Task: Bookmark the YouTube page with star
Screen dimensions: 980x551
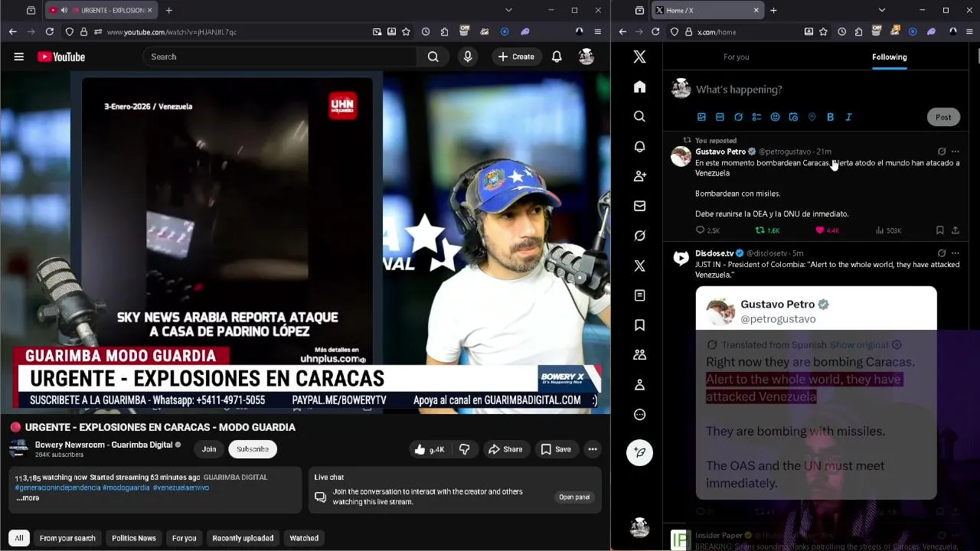Action: (x=406, y=31)
